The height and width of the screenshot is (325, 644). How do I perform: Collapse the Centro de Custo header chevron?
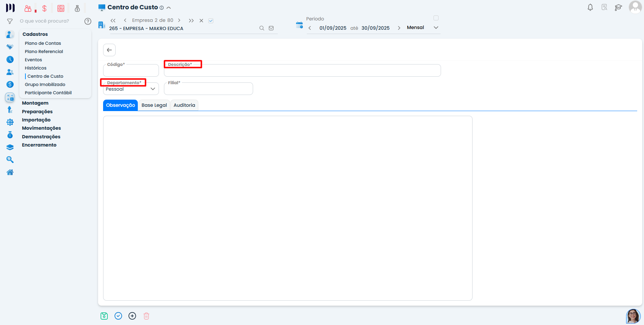click(169, 8)
